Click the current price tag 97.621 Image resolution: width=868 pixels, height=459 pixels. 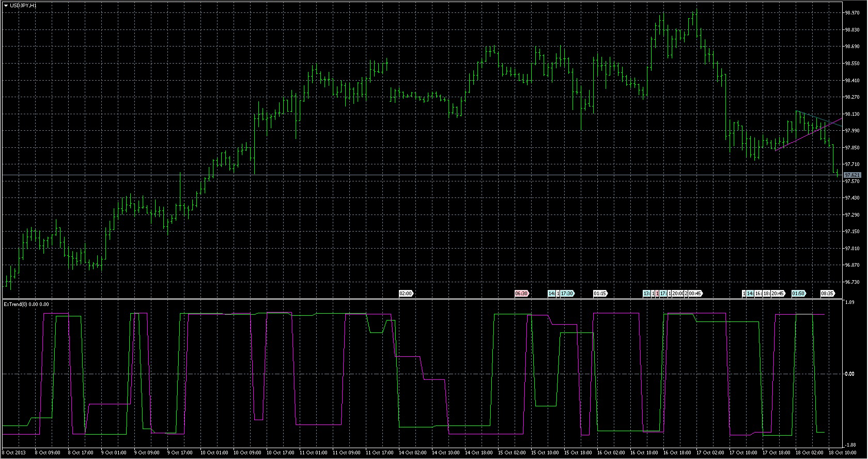tap(852, 175)
